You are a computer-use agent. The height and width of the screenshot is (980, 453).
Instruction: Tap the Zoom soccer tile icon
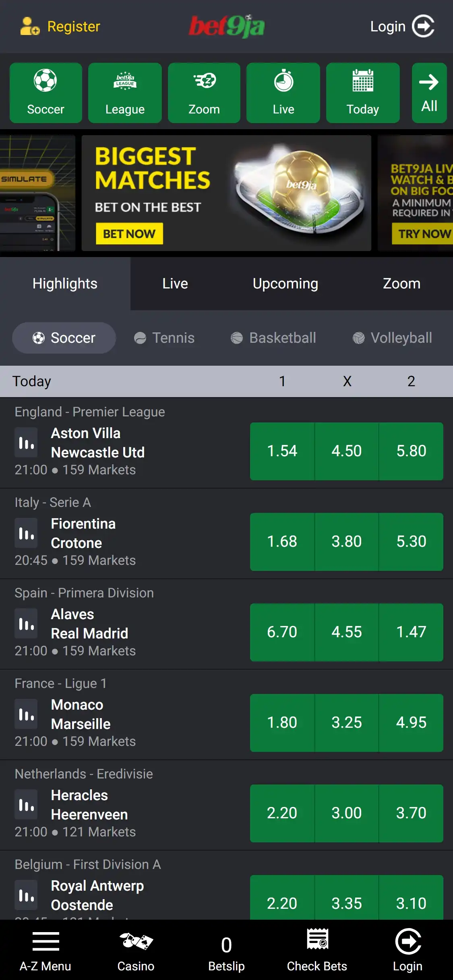coord(204,82)
